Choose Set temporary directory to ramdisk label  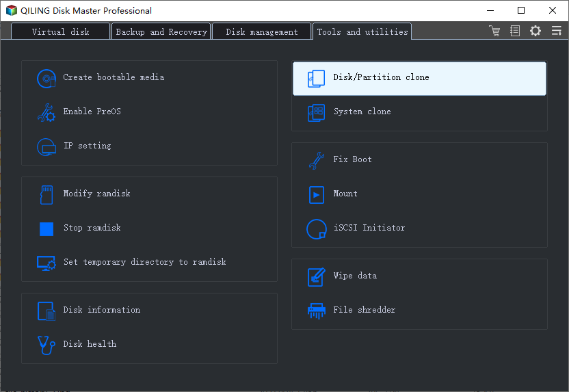tap(145, 262)
